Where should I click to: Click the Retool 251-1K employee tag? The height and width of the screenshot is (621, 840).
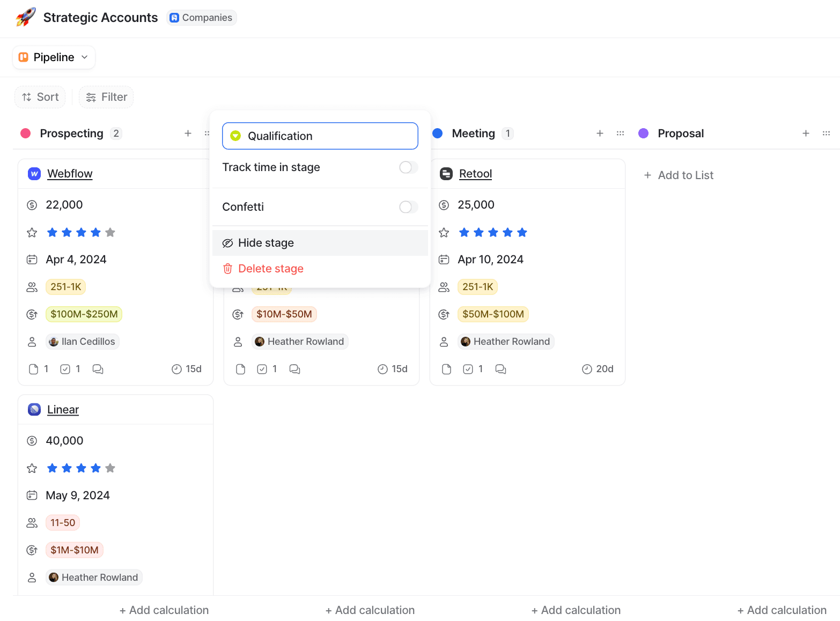(478, 287)
